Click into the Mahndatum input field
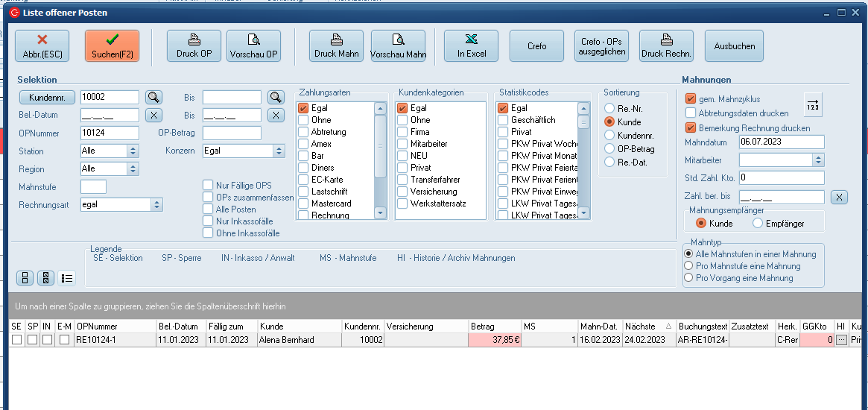Screen dimensions: 868x410 coord(781,142)
